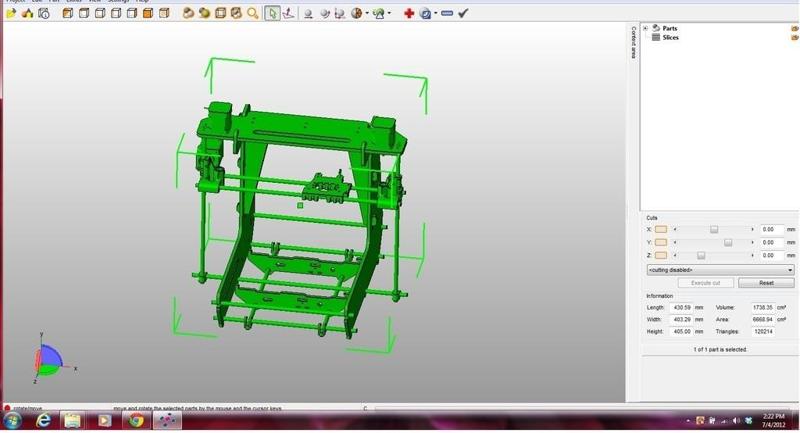The height and width of the screenshot is (433, 800).
Task: Click the volume speaker tray icon
Action: point(736,421)
